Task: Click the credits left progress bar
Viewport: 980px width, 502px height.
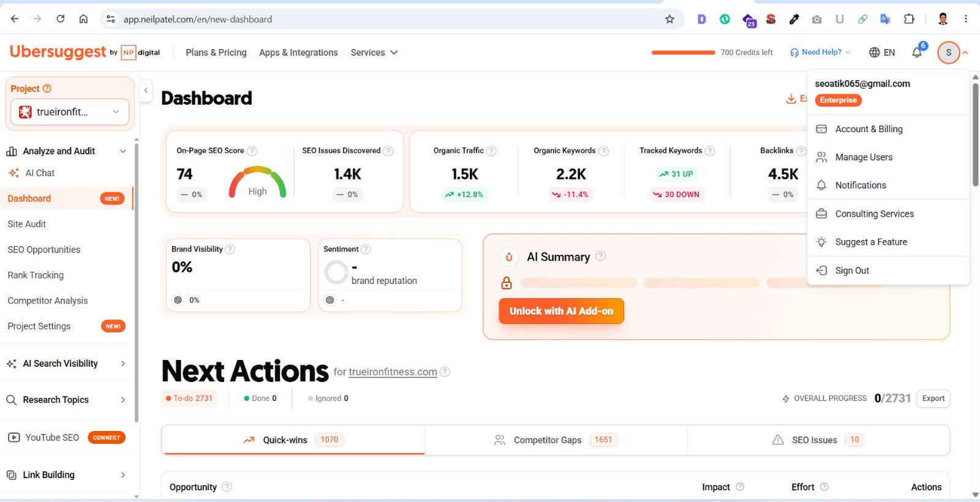Action: 684,53
